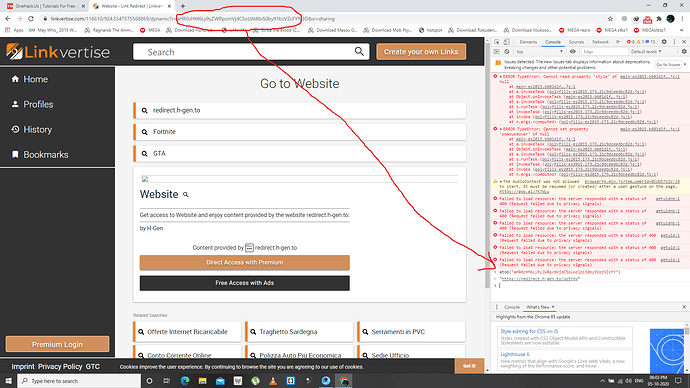
Task: Open the drawer Console tab
Action: click(511, 307)
